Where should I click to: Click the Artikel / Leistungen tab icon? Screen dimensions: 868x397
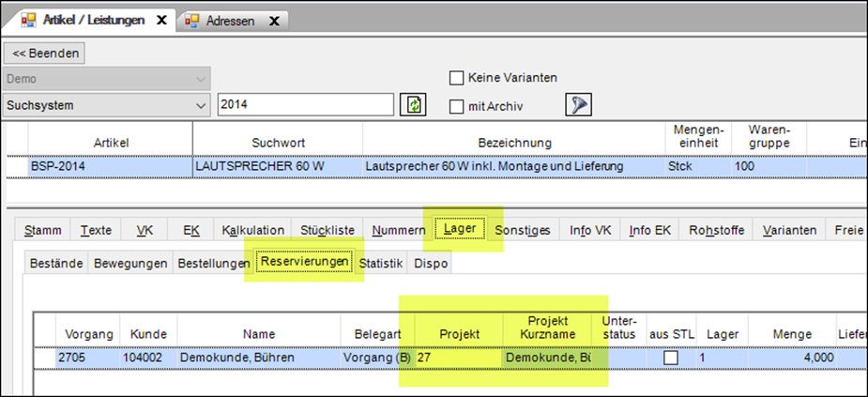tap(29, 20)
